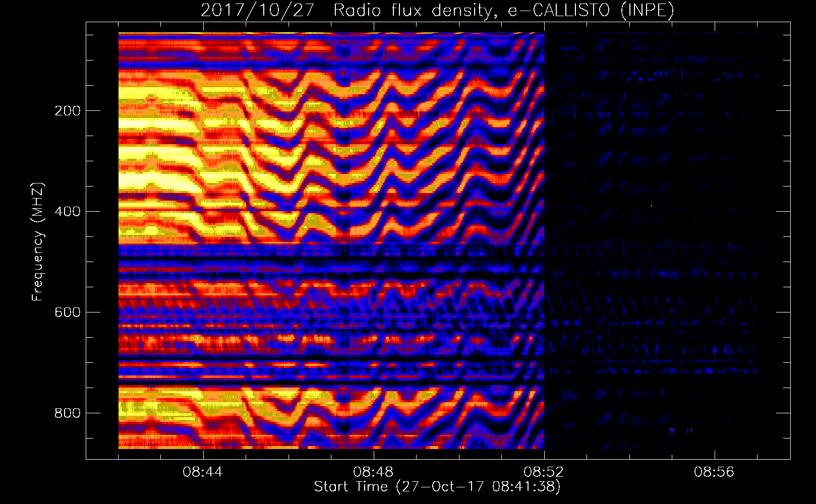This screenshot has height=504, width=816.
Task: Click the 08:44 time axis label
Action: [x=203, y=472]
